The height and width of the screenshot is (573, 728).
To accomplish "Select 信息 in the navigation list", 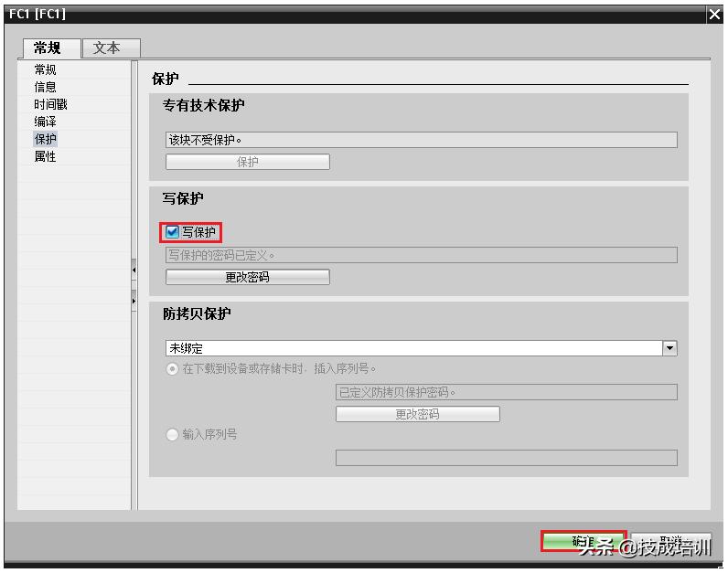I will (45, 87).
